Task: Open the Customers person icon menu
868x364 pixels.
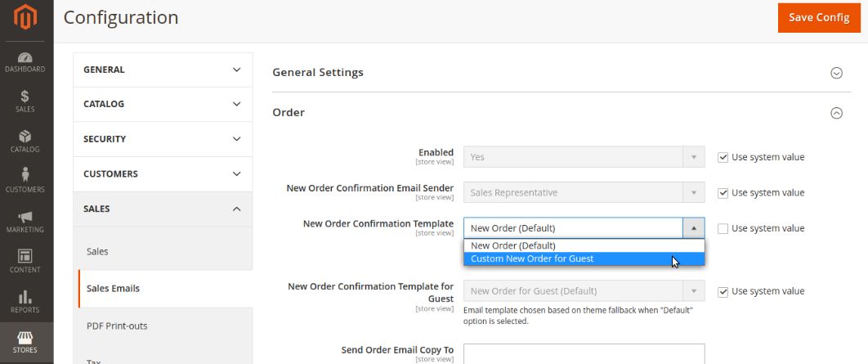Action: [x=25, y=181]
